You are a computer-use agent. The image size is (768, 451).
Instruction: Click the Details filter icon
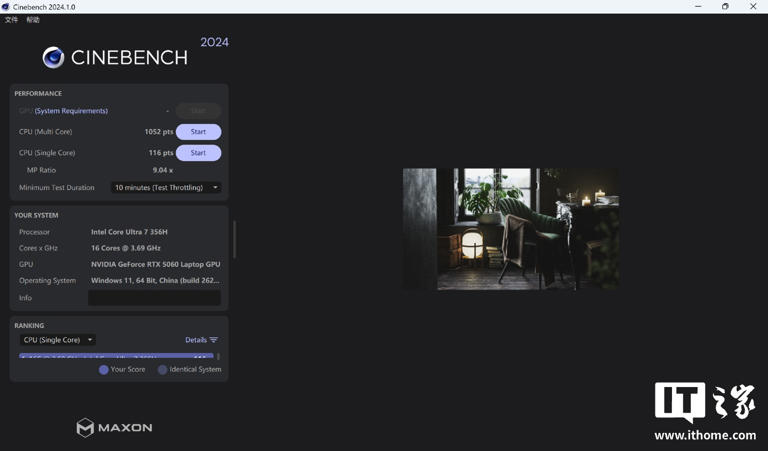tap(213, 340)
